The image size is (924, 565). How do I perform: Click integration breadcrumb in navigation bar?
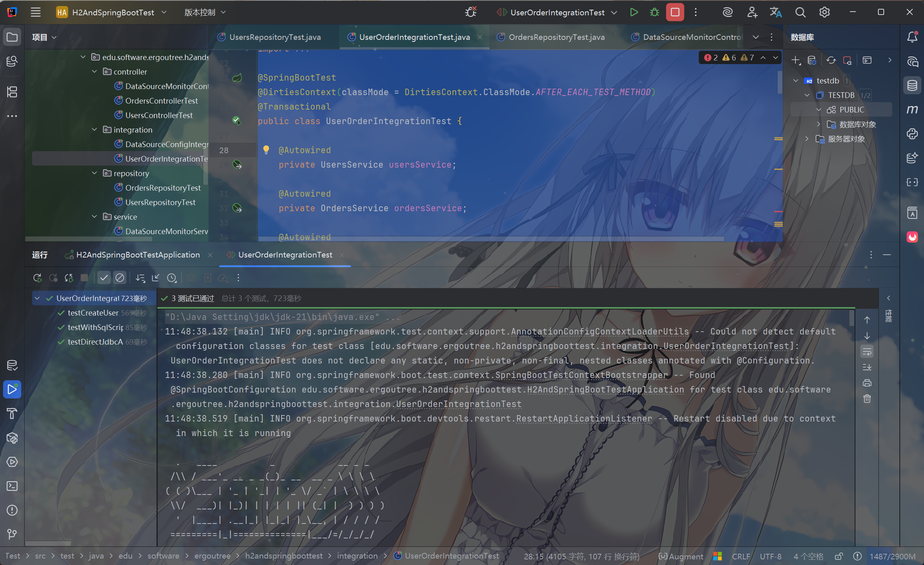coord(357,556)
